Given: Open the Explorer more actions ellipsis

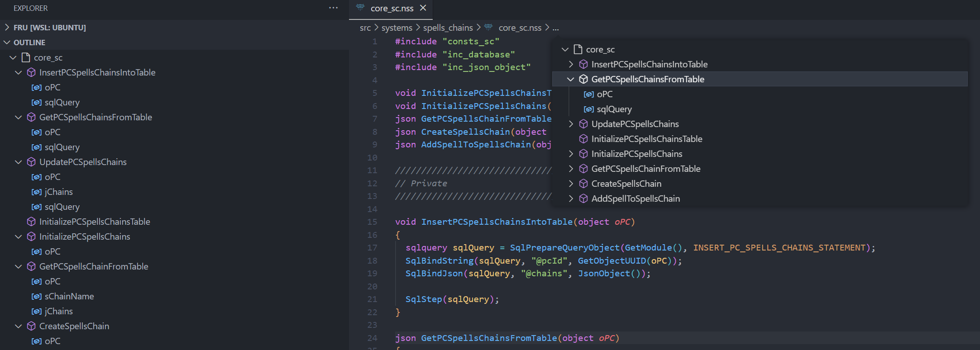Looking at the screenshot, I should tap(333, 8).
